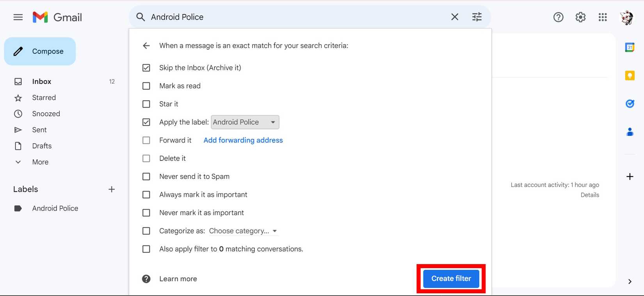Go to the Inbox folder
644x296 pixels.
pyautogui.click(x=42, y=82)
